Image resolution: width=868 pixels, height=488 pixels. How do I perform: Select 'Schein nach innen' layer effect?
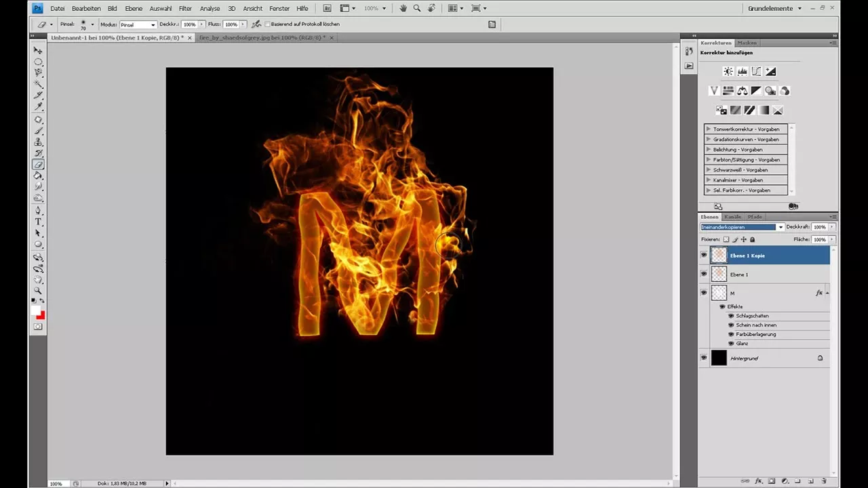tap(755, 325)
